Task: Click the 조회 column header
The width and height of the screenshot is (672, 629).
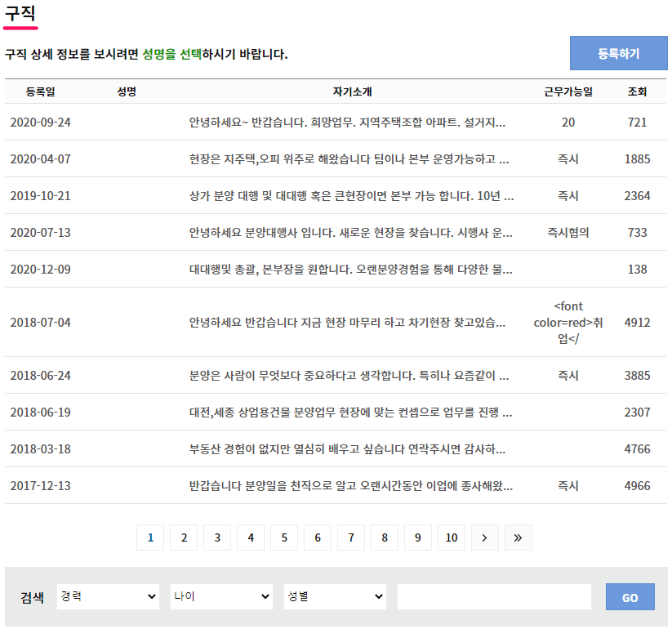Action: (x=637, y=91)
